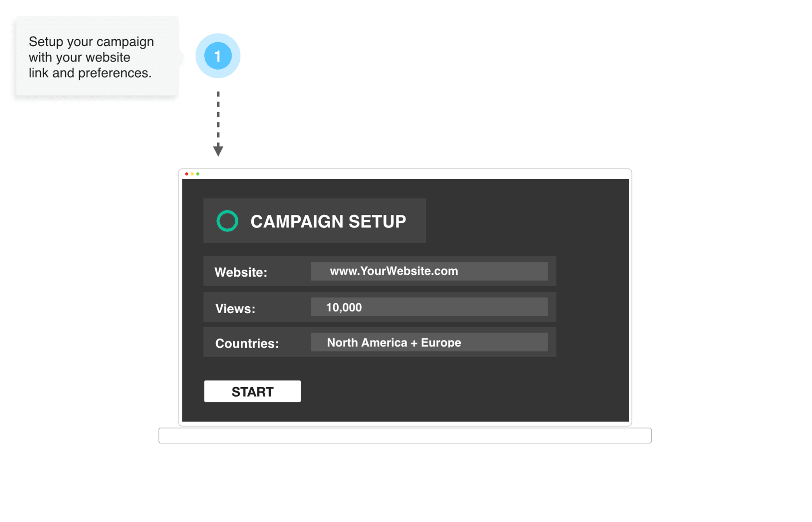Click the Website URL input field
This screenshot has height=522, width=812.
coord(429,271)
